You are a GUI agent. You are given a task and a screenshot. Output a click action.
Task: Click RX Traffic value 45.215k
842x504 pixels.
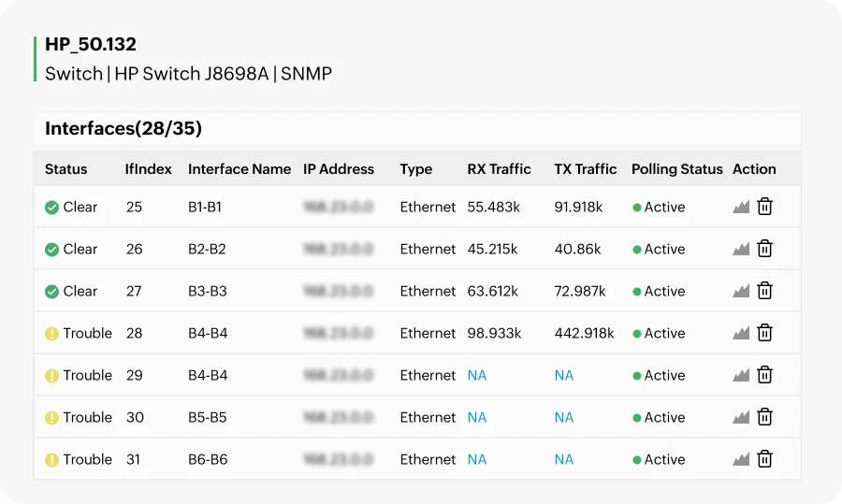point(492,249)
